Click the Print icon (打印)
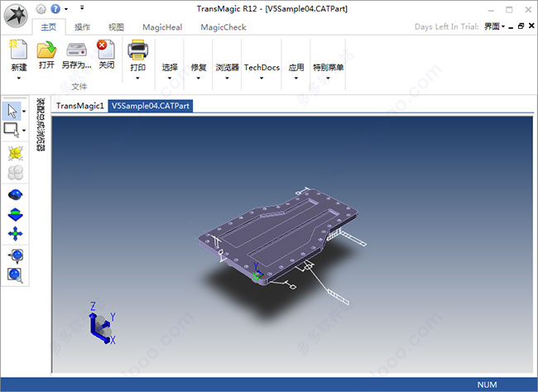538x392 pixels. click(x=137, y=50)
